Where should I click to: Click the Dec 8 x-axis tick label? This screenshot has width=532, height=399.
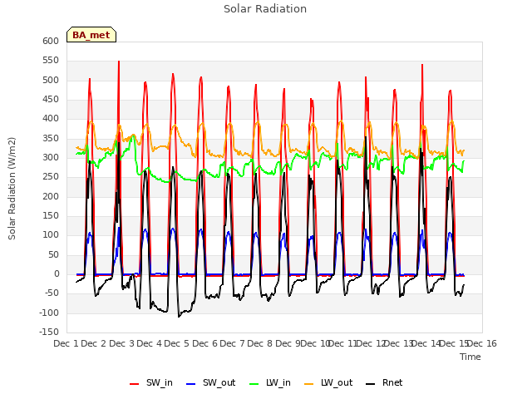[259, 343]
